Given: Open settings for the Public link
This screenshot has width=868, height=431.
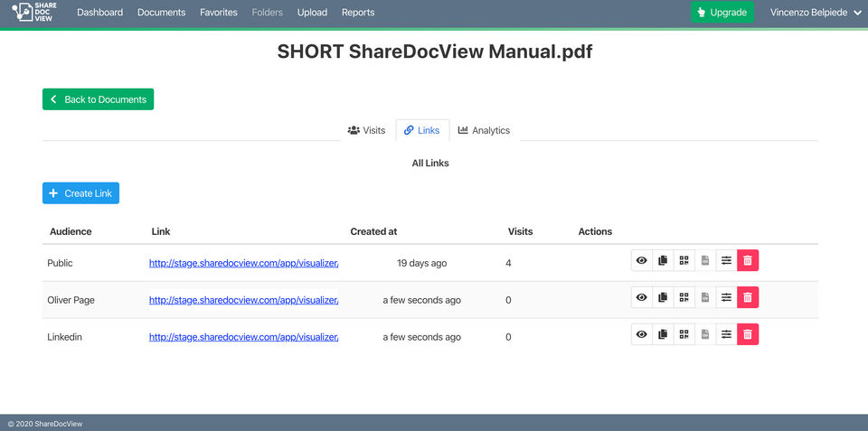Looking at the screenshot, I should [726, 261].
